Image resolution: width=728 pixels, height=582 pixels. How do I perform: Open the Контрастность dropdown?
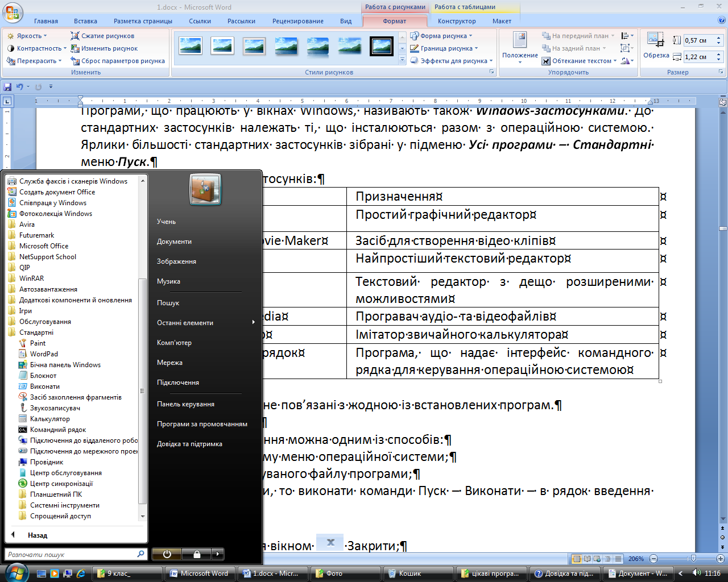click(36, 48)
